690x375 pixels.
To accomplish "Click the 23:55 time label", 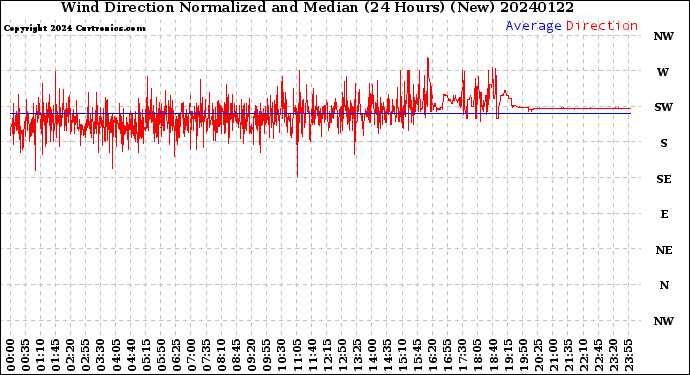I will 628,355.
